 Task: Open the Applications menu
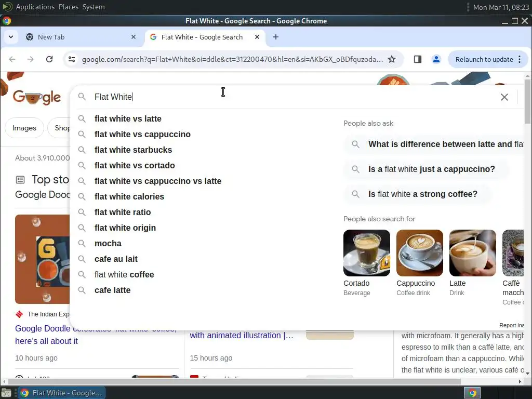[x=35, y=7]
